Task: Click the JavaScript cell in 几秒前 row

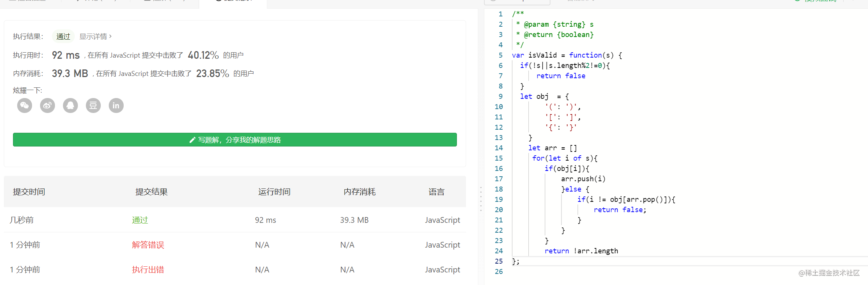Action: click(x=442, y=220)
